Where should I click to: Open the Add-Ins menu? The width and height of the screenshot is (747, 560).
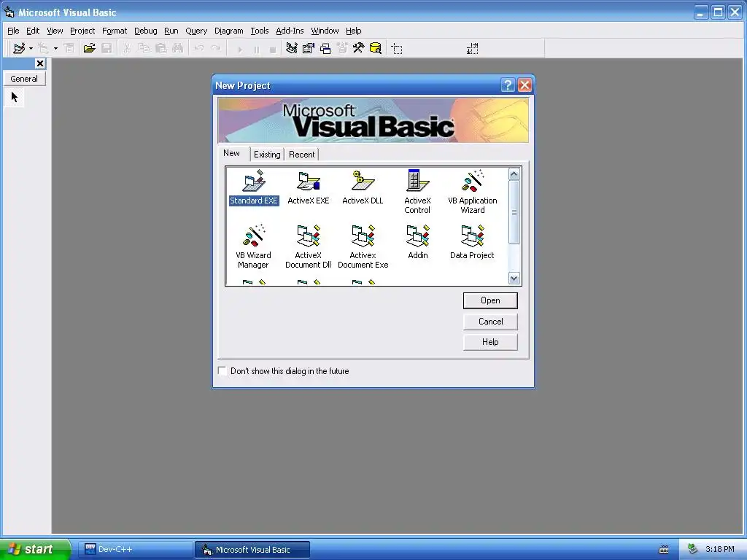(x=290, y=31)
